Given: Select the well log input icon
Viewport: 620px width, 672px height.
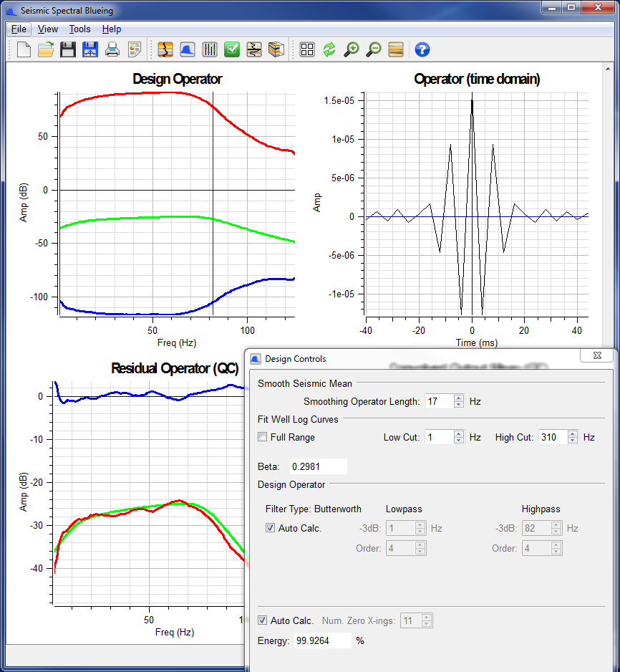Looking at the screenshot, I should 165,49.
